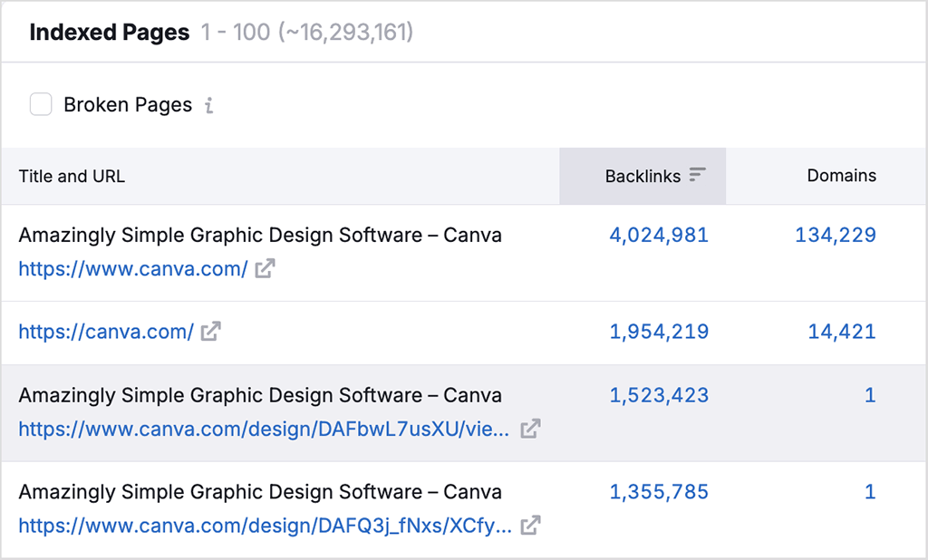The width and height of the screenshot is (928, 560).
Task: Open external link icon beside https://www.canva.com/
Action: pos(266,268)
